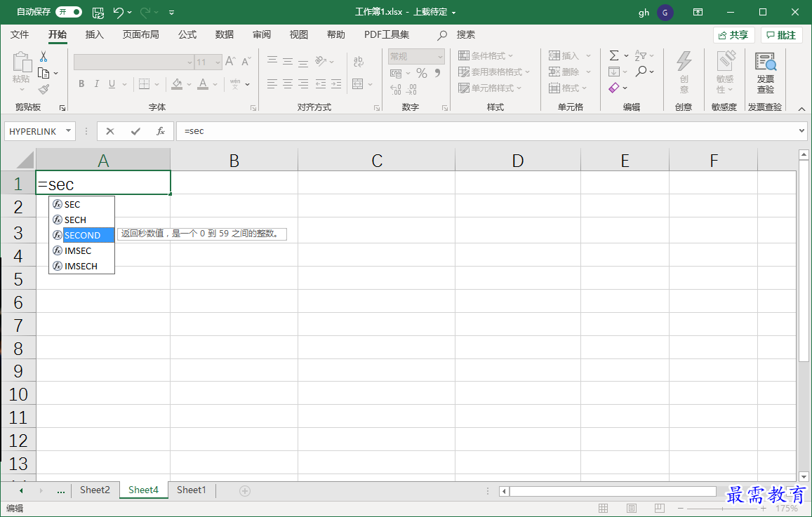This screenshot has width=812, height=517.
Task: Click the Save icon in title bar
Action: 98,13
